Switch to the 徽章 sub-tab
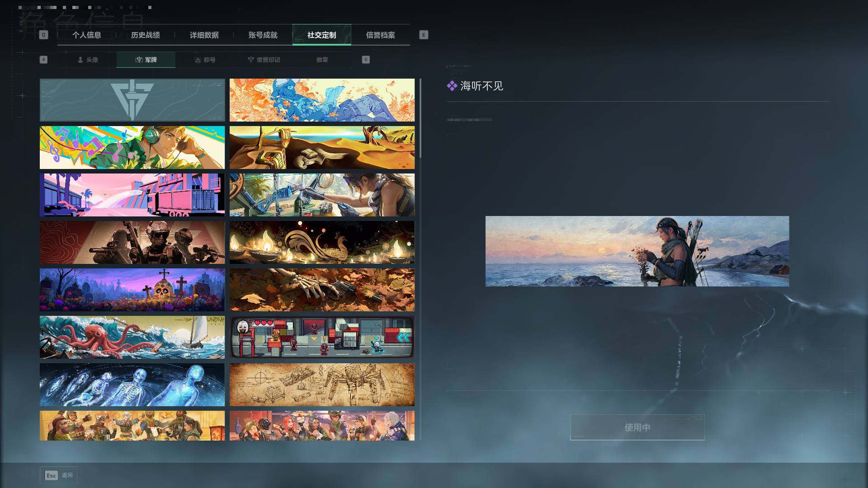868x488 pixels. [322, 60]
